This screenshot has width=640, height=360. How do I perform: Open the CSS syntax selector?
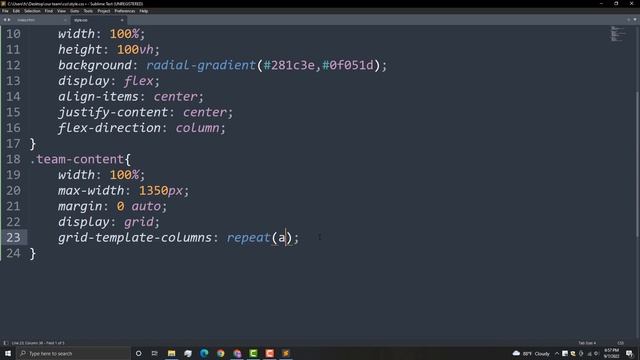click(x=620, y=343)
